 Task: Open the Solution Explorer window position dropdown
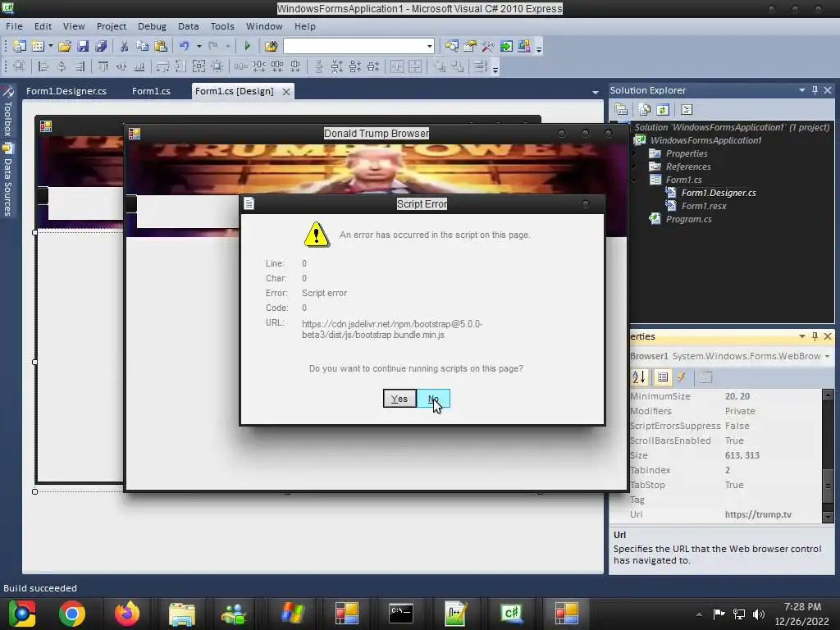[802, 90]
